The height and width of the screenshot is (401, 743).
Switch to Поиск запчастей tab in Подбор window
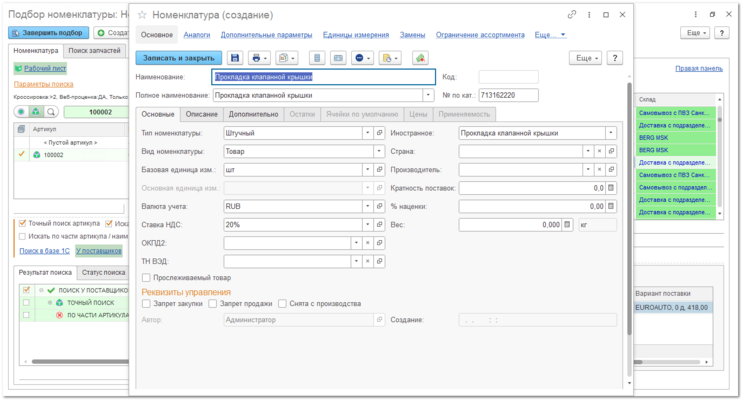pos(94,51)
